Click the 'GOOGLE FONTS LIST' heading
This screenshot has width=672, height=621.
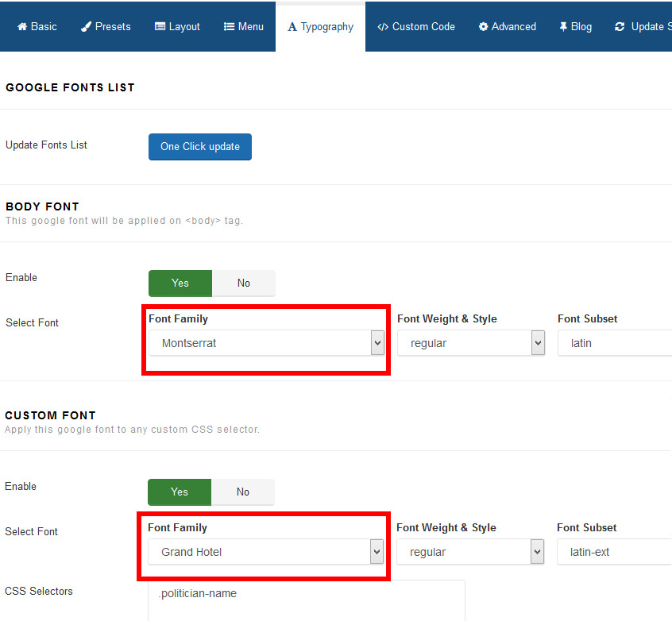pos(70,87)
